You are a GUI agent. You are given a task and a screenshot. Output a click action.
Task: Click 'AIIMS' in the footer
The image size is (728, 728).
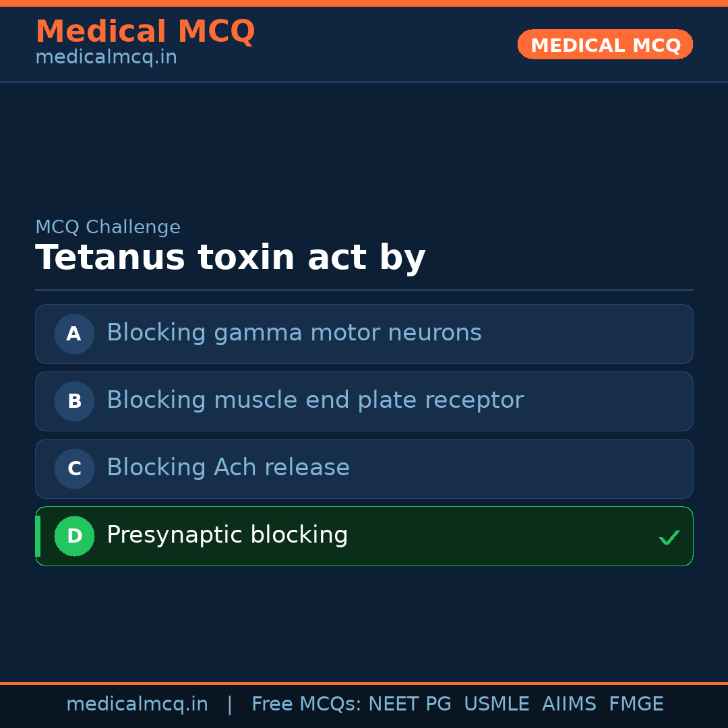569,704
